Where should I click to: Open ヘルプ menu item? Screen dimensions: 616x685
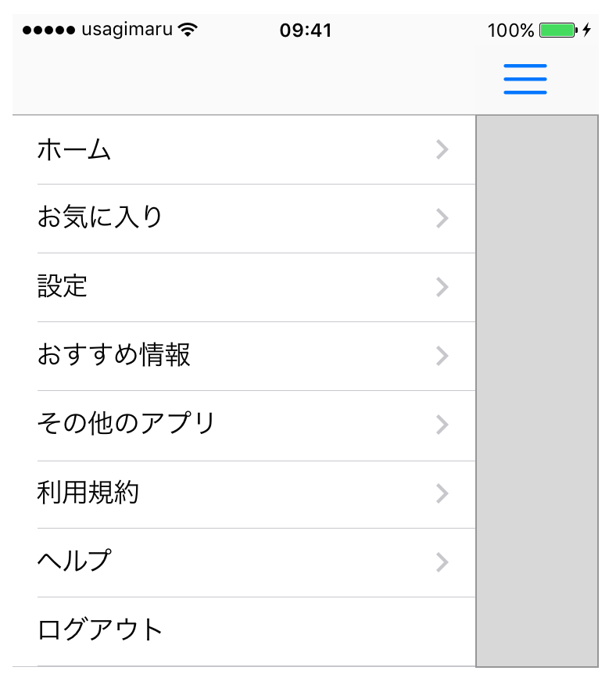tap(74, 561)
